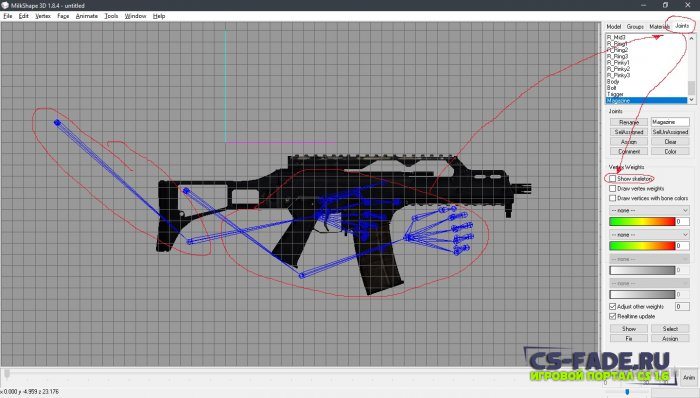
Task: Enable the Show skeleton checkbox
Action: pyautogui.click(x=612, y=178)
